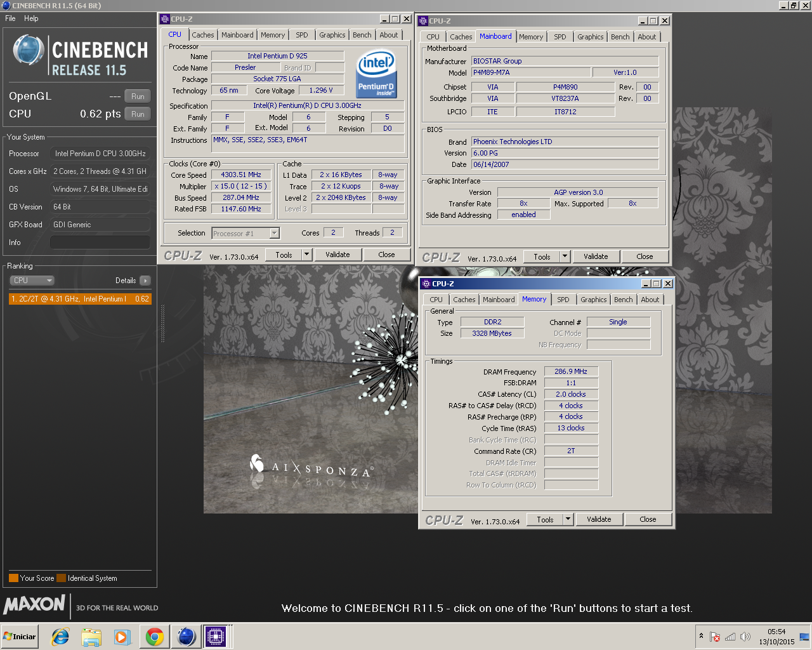This screenshot has width=812, height=650.
Task: Open About tab in CPU window
Action: click(x=389, y=35)
